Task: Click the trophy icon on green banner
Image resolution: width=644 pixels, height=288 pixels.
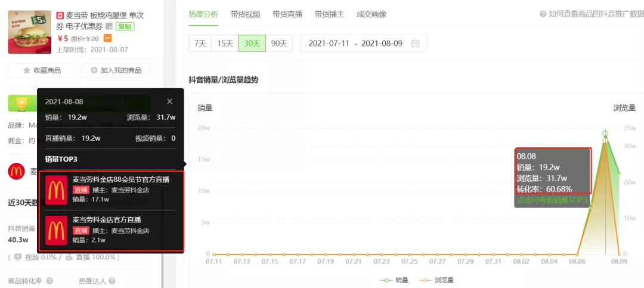Action: point(23,104)
